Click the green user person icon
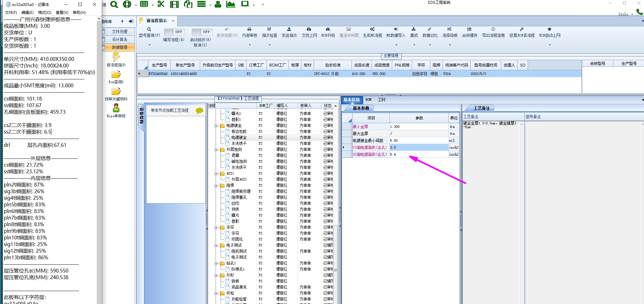Viewport: 644px width, 304px height. pyautogui.click(x=218, y=4)
